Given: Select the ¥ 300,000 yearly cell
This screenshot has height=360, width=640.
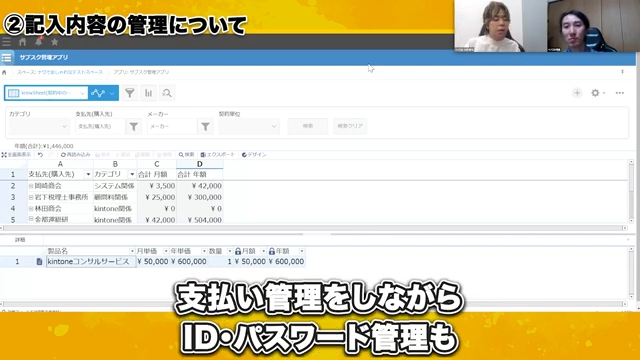Looking at the screenshot, I should click(x=200, y=197).
